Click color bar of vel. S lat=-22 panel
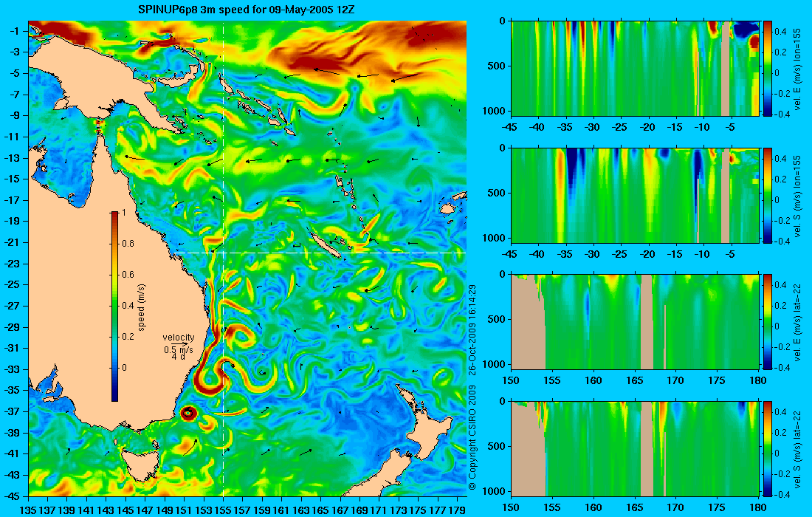 [767, 448]
